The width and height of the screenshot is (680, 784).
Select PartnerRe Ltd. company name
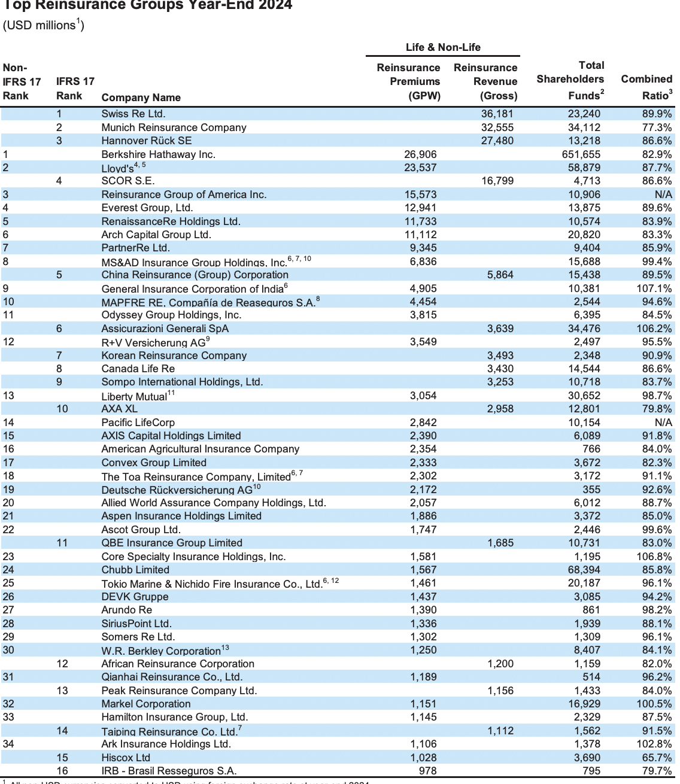click(x=135, y=248)
